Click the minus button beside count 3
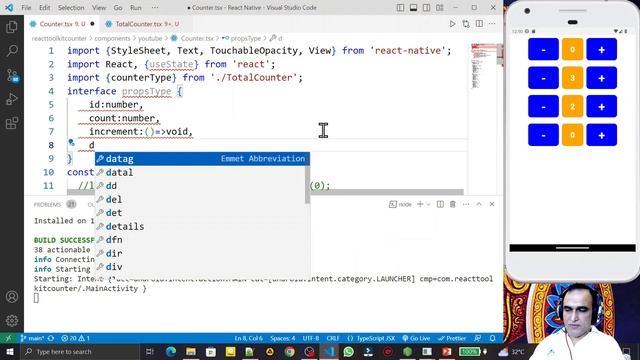 [543, 78]
